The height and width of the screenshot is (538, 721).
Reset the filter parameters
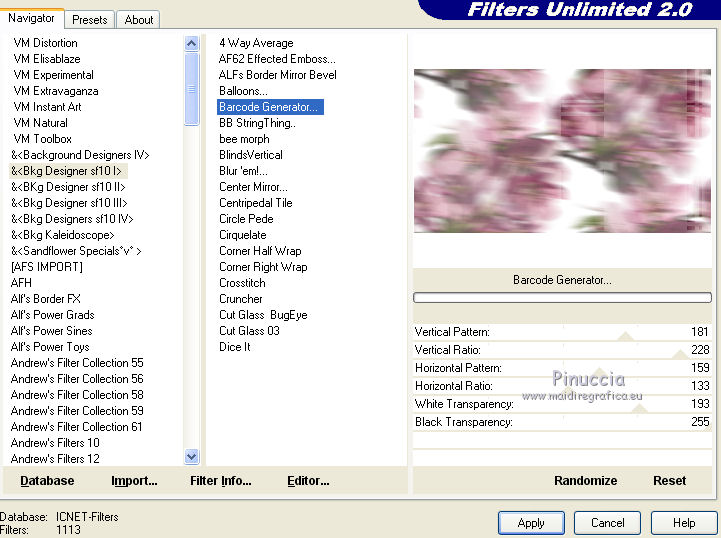(670, 481)
